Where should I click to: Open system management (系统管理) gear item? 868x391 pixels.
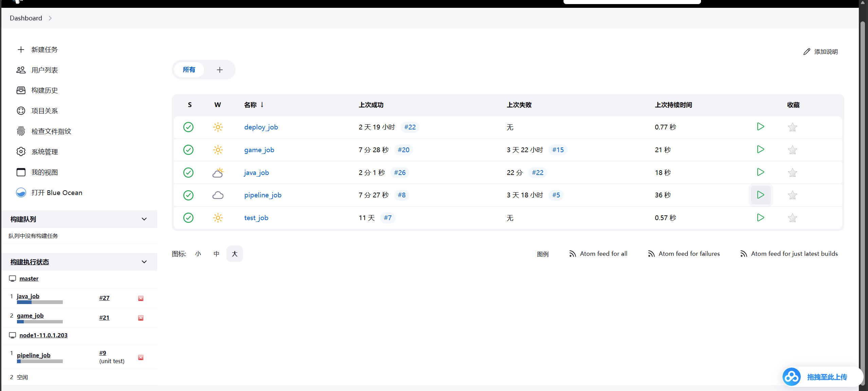tap(37, 152)
